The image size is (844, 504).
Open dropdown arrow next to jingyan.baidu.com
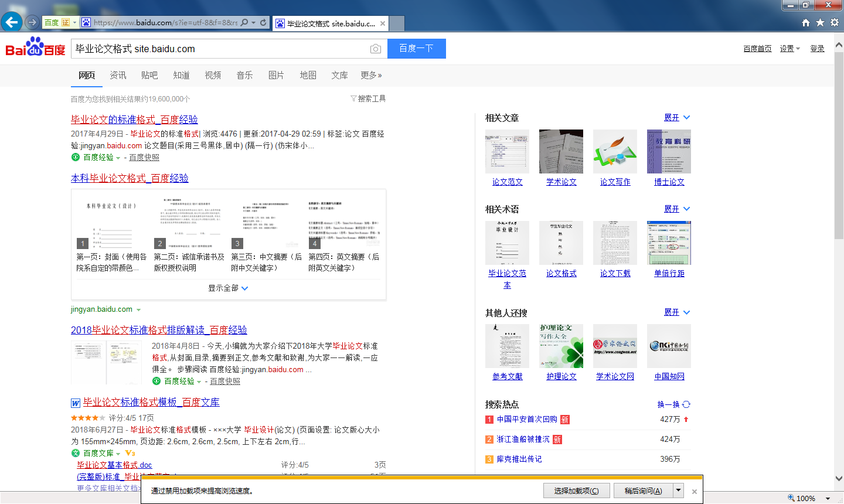[x=138, y=309]
